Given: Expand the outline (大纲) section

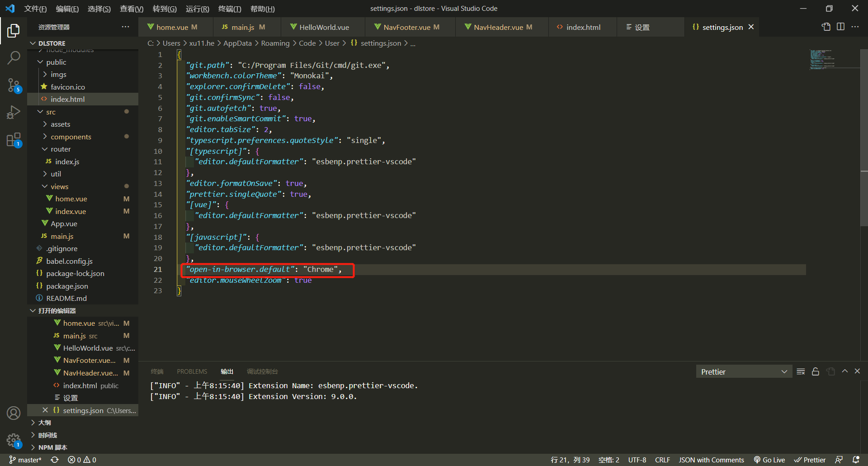Looking at the screenshot, I should click(83, 423).
